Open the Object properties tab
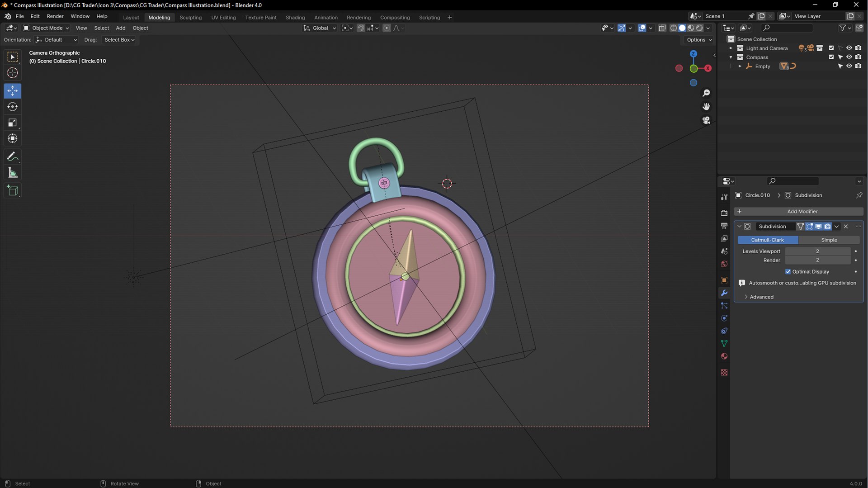Viewport: 868px width, 488px height. (x=724, y=280)
